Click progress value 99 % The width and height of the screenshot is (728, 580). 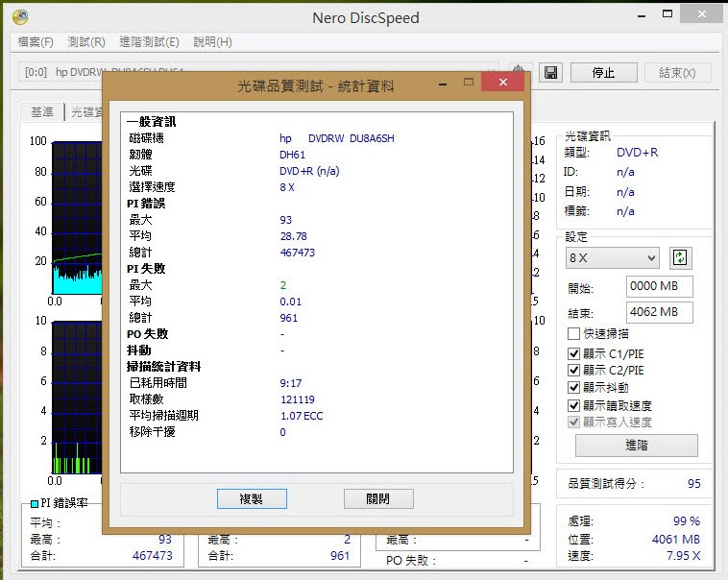click(x=687, y=521)
